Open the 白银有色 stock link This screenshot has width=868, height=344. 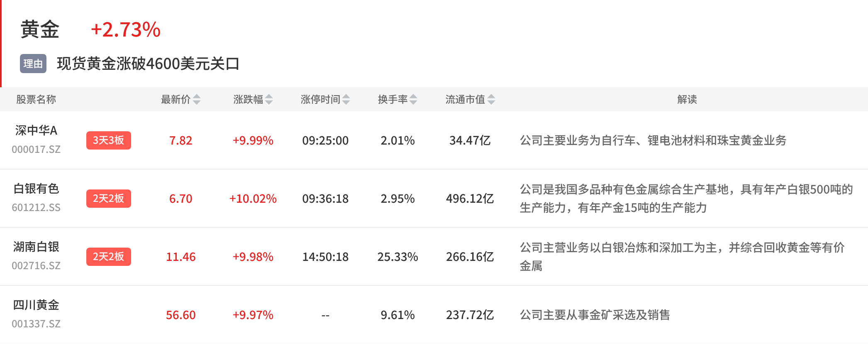(x=36, y=189)
